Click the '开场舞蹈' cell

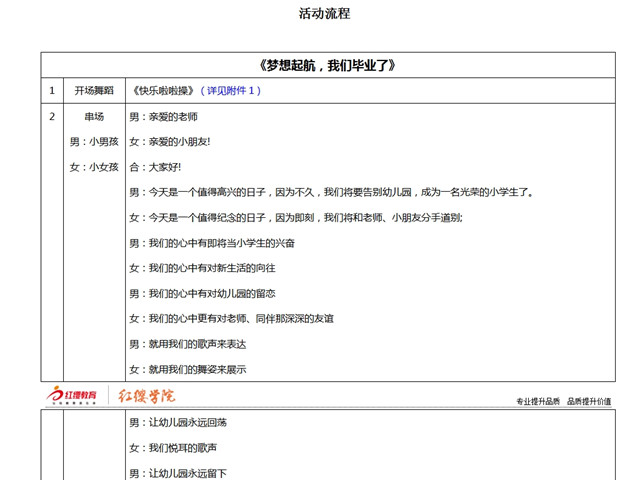[x=94, y=91]
